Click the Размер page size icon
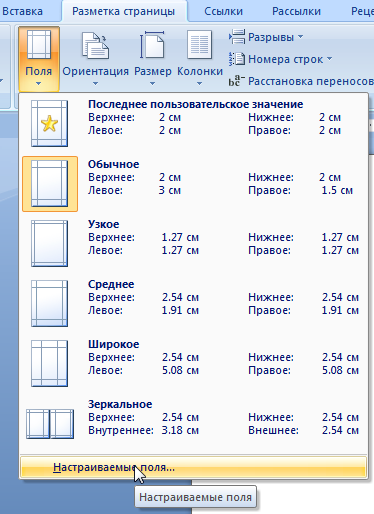Image resolution: width=374 pixels, height=514 pixels. (152, 45)
